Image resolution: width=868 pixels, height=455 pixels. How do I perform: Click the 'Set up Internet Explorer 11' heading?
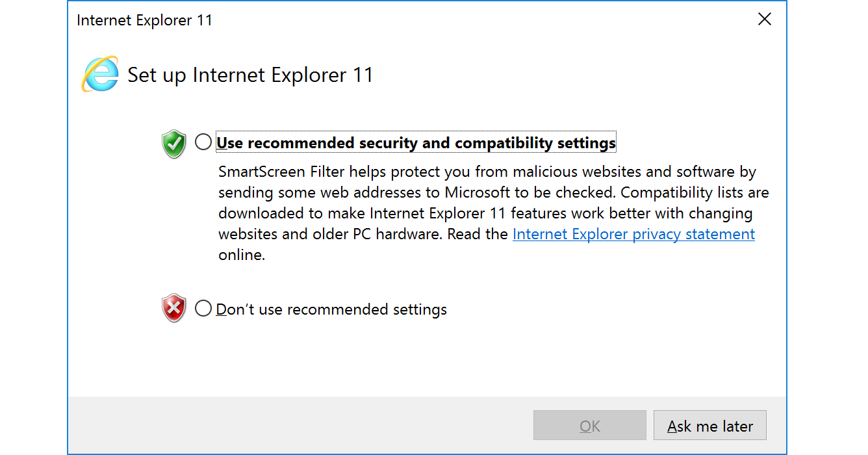(250, 75)
